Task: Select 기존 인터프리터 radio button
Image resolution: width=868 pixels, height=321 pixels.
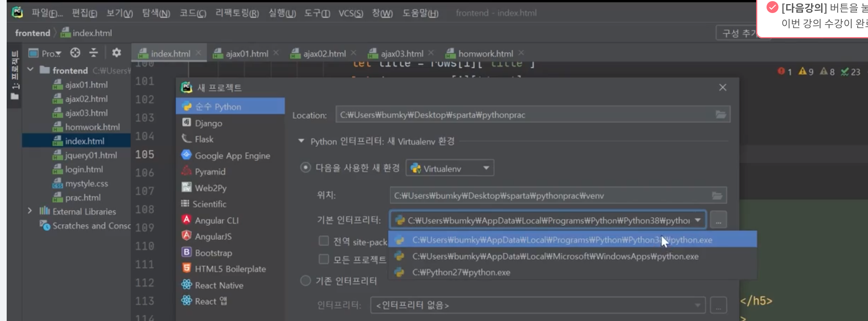Action: pyautogui.click(x=305, y=281)
